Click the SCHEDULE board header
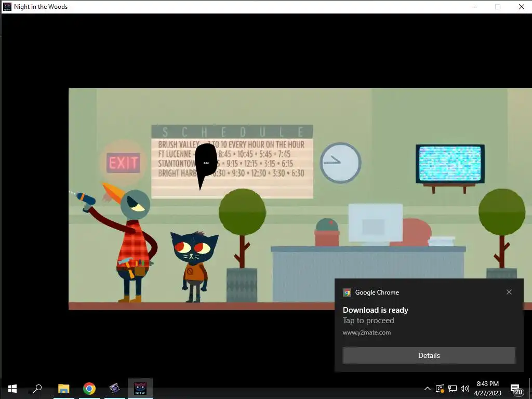 (x=232, y=131)
